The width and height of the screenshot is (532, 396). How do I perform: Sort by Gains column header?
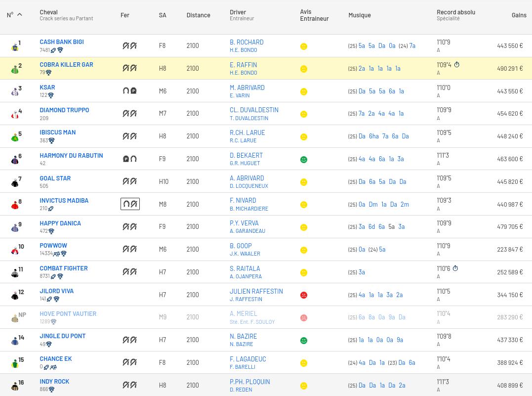pyautogui.click(x=519, y=15)
